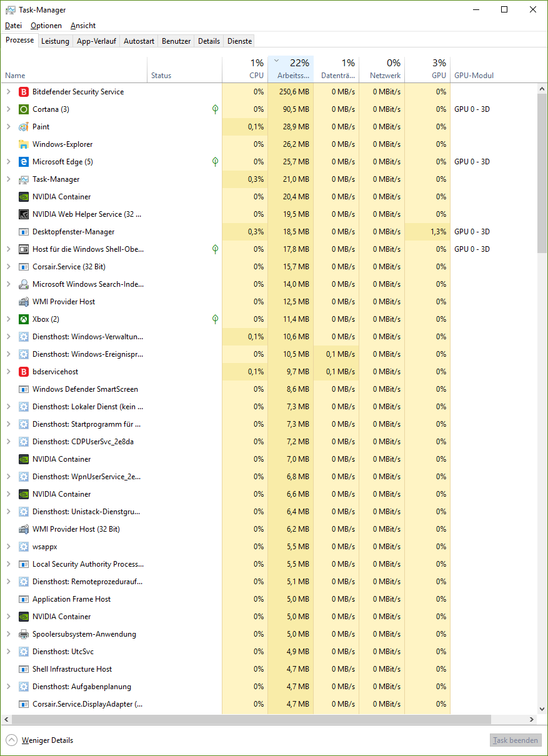
Task: Click the Host für die Windows Shell icon
Action: click(24, 249)
